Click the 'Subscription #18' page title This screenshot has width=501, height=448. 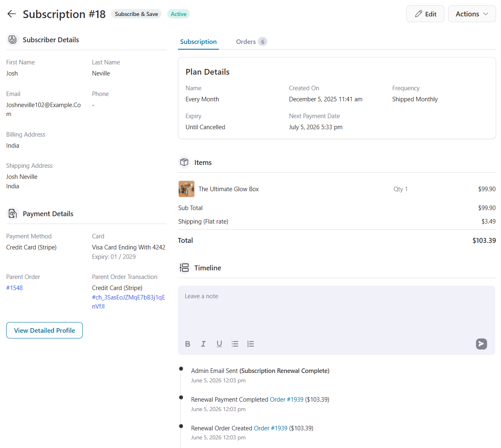[x=64, y=14]
